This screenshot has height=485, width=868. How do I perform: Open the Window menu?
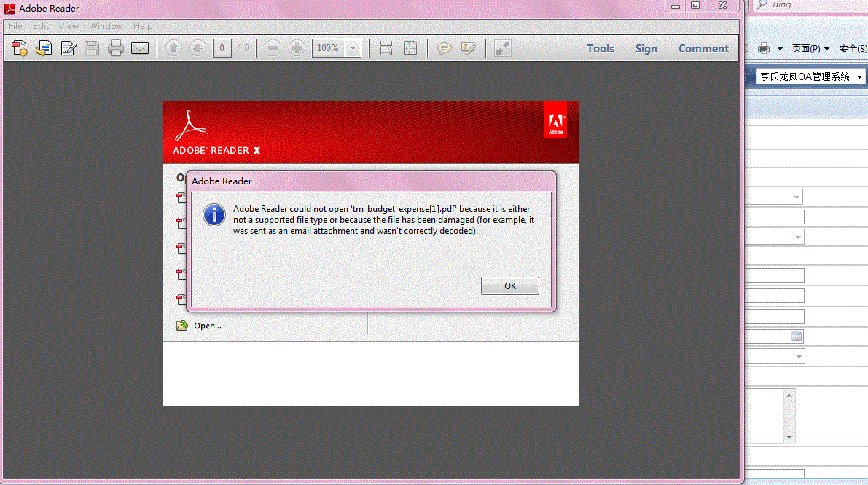pos(106,26)
